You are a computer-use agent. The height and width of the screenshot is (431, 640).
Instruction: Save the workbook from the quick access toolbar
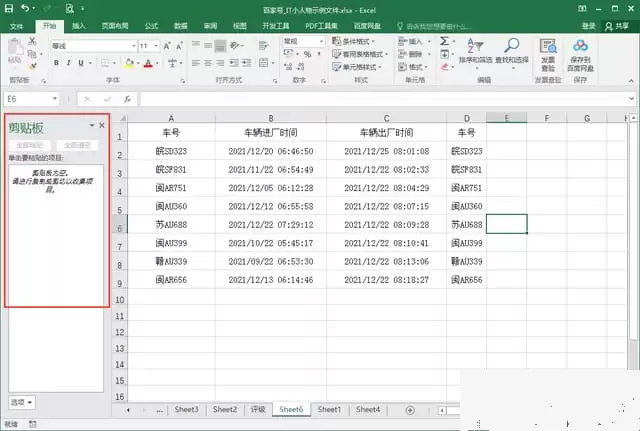9,8
